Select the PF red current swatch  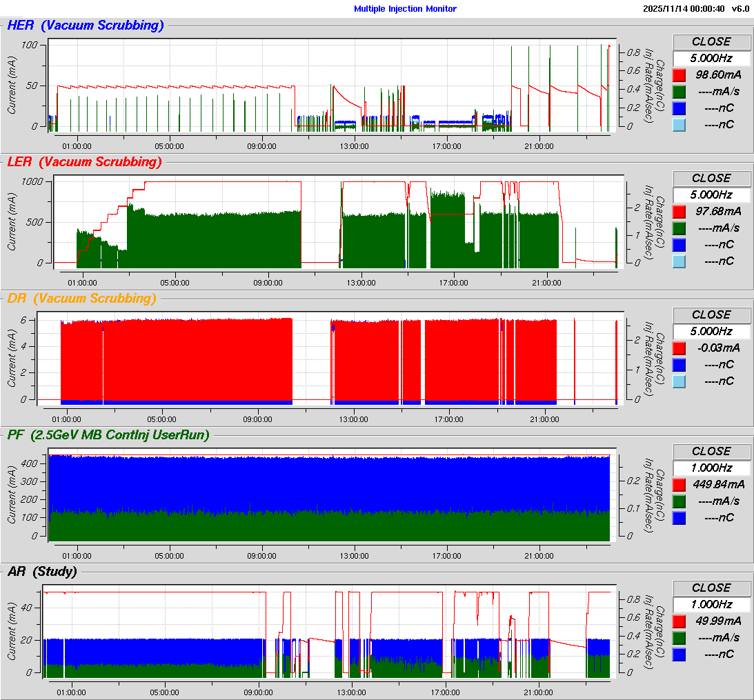[679, 485]
